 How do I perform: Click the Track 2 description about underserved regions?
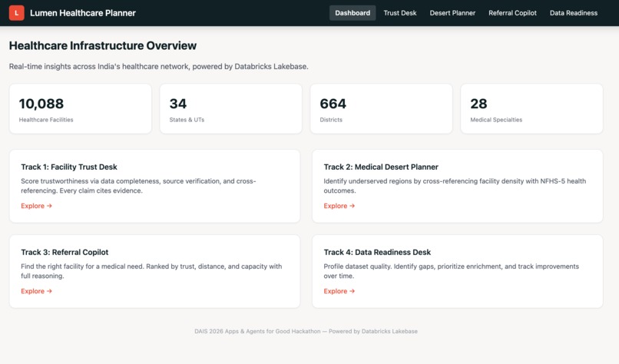(455, 186)
